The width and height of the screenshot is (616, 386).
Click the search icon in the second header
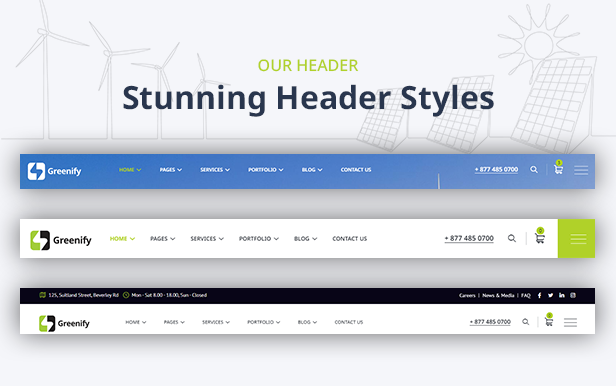(512, 238)
